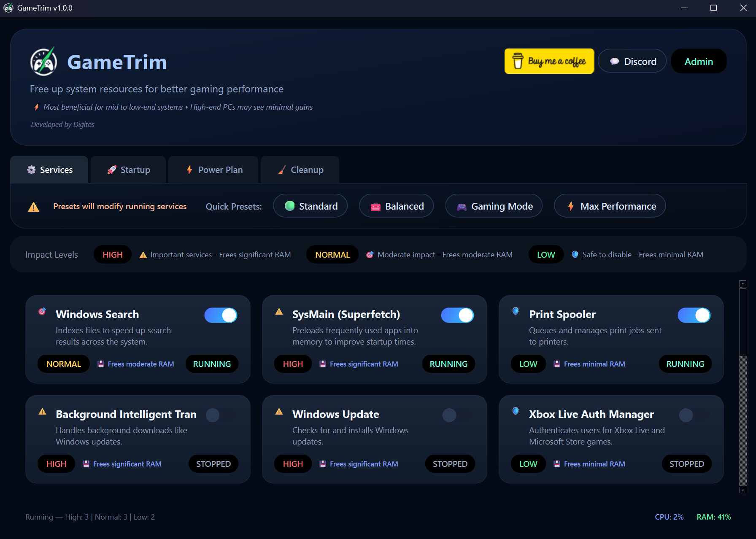Click the "Developed by Digitos" credit text
The width and height of the screenshot is (756, 539).
(x=62, y=124)
